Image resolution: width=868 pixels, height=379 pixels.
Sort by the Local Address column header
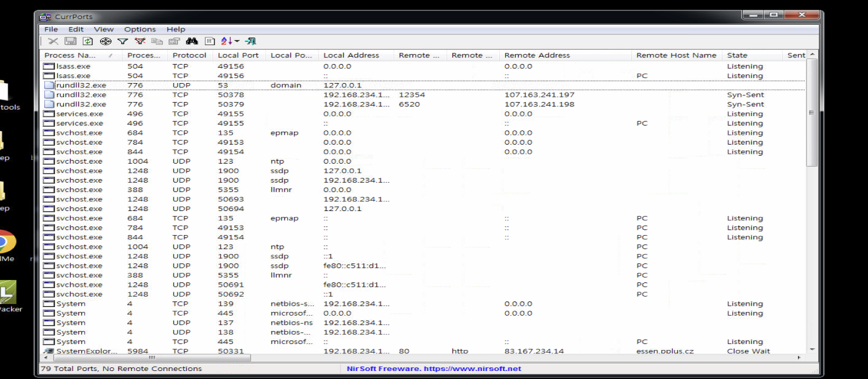coord(357,55)
